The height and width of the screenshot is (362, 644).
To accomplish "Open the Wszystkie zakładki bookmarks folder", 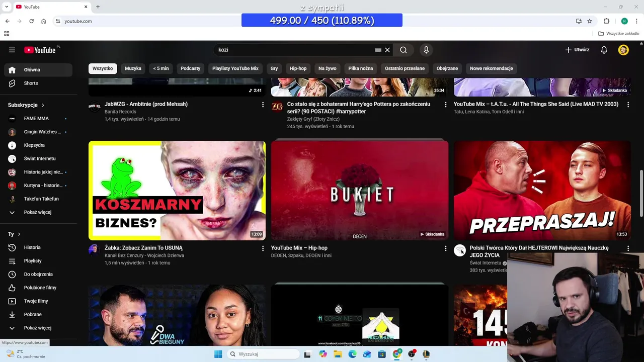I will point(619,34).
